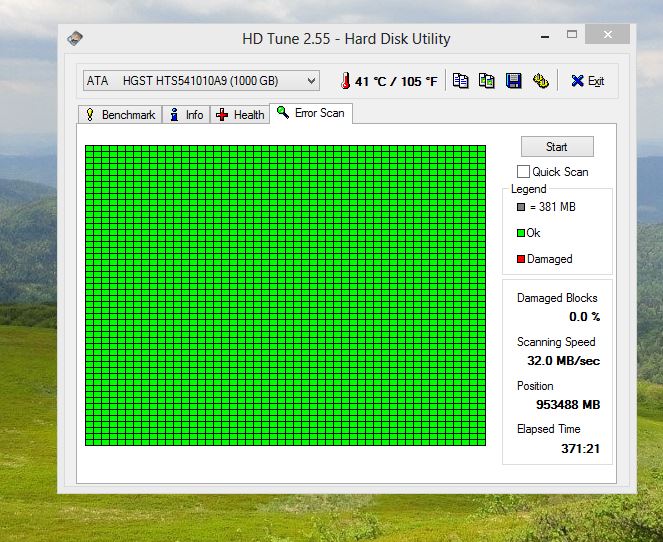
Task: Go to the Health tab
Action: click(x=240, y=115)
